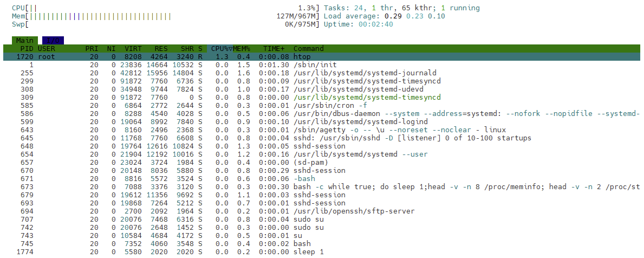644x258 pixels.
Task: Sort by the RES column header
Action: coord(161,48)
